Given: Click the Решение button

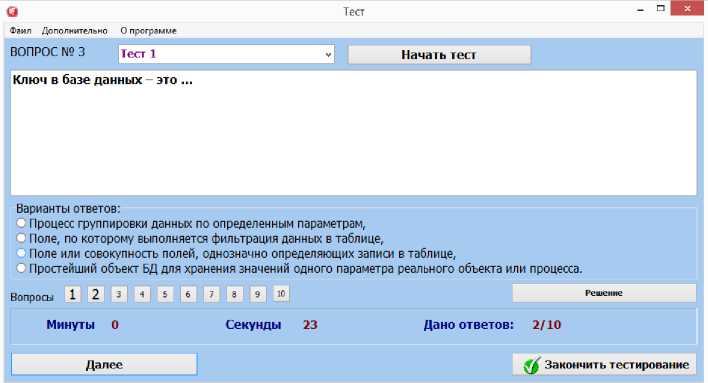Looking at the screenshot, I should click(x=604, y=293).
